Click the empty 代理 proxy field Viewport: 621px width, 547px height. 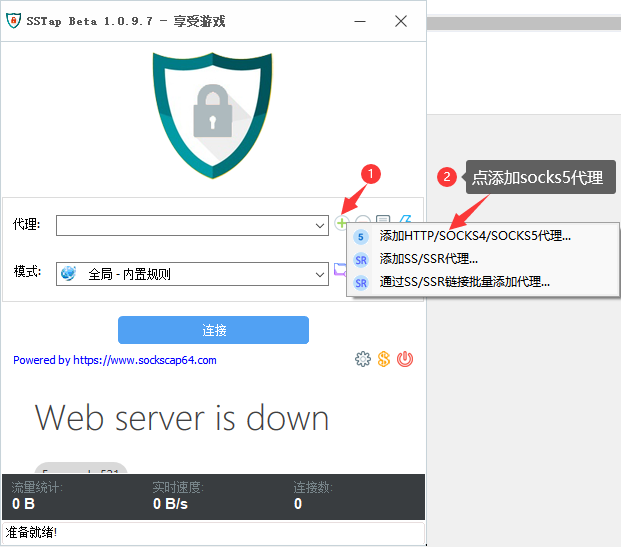185,226
